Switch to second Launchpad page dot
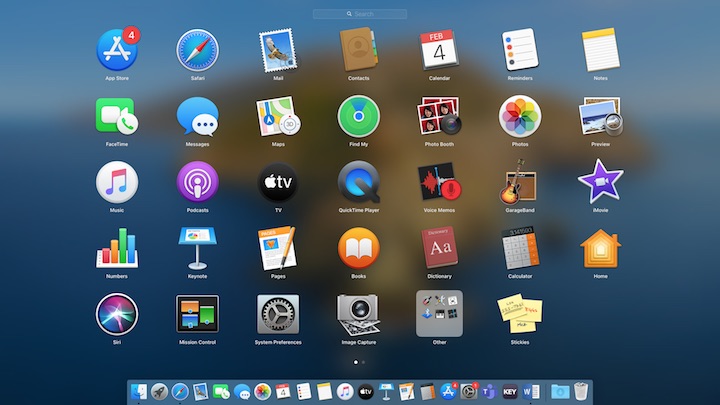The width and height of the screenshot is (720, 405). point(364,362)
